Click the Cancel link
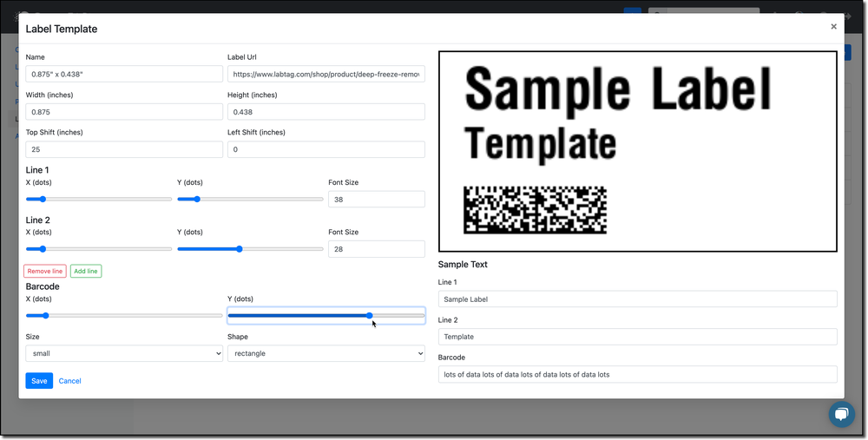Viewport: 868px width, 440px height. click(x=69, y=381)
